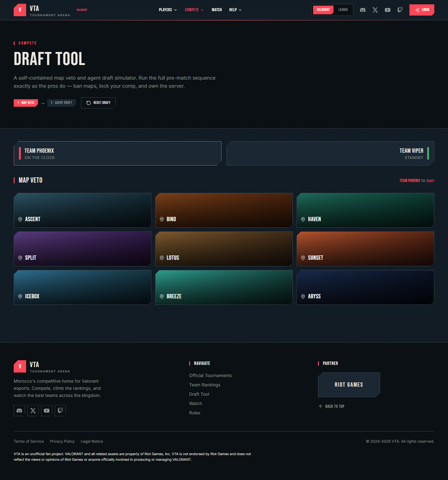
Task: Ban the Breeze map card
Action: [224, 287]
